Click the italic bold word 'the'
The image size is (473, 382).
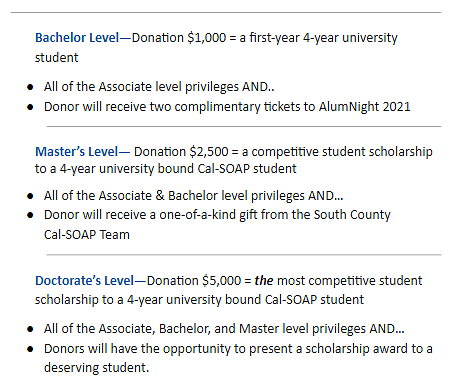(264, 281)
